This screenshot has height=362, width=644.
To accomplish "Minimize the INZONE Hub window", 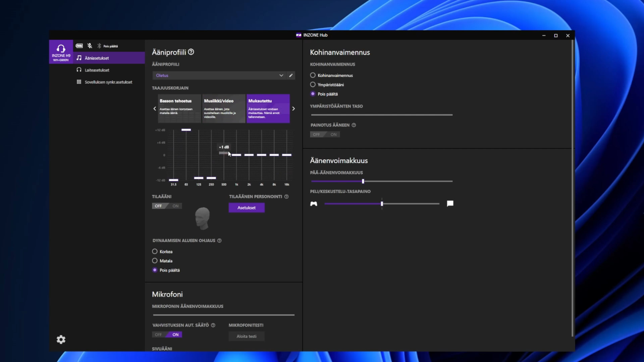I will [x=544, y=36].
